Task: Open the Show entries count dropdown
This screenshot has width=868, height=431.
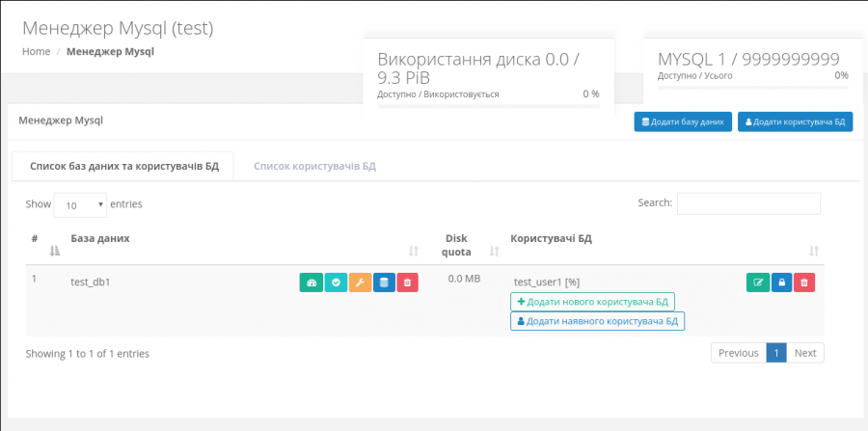Action: pyautogui.click(x=80, y=205)
